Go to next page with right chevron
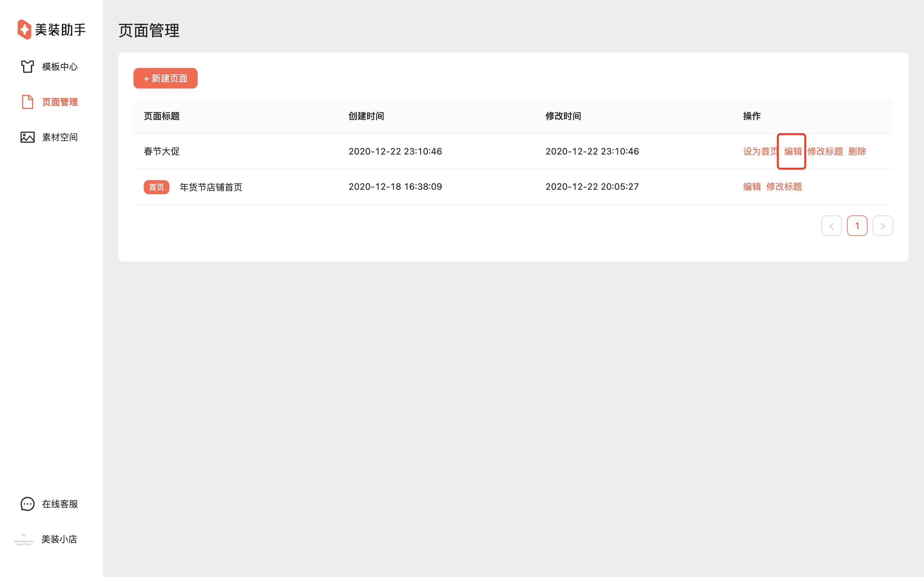Image resolution: width=924 pixels, height=577 pixels. point(882,226)
